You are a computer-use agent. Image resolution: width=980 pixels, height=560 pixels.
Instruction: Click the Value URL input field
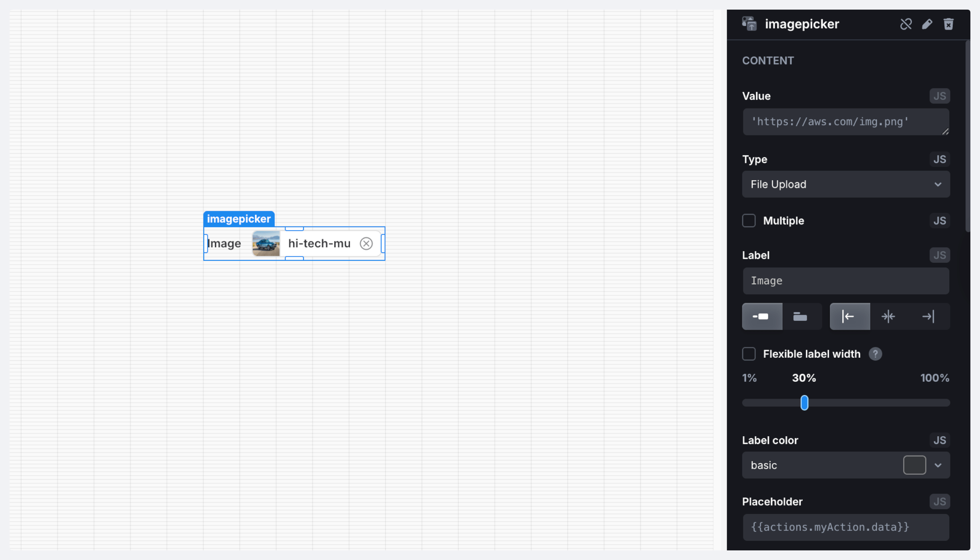tap(845, 122)
